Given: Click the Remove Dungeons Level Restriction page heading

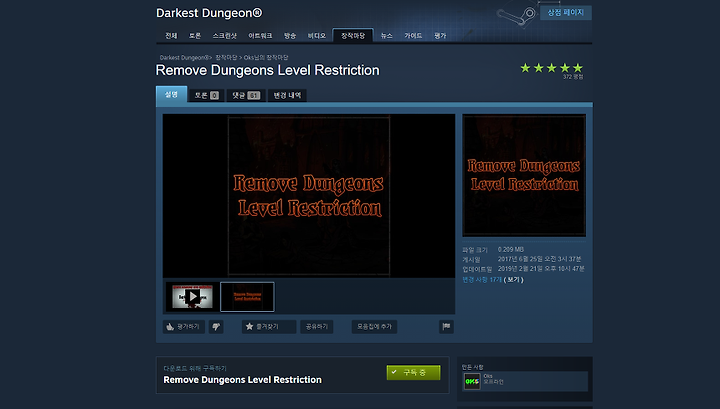Looking at the screenshot, I should click(x=268, y=70).
